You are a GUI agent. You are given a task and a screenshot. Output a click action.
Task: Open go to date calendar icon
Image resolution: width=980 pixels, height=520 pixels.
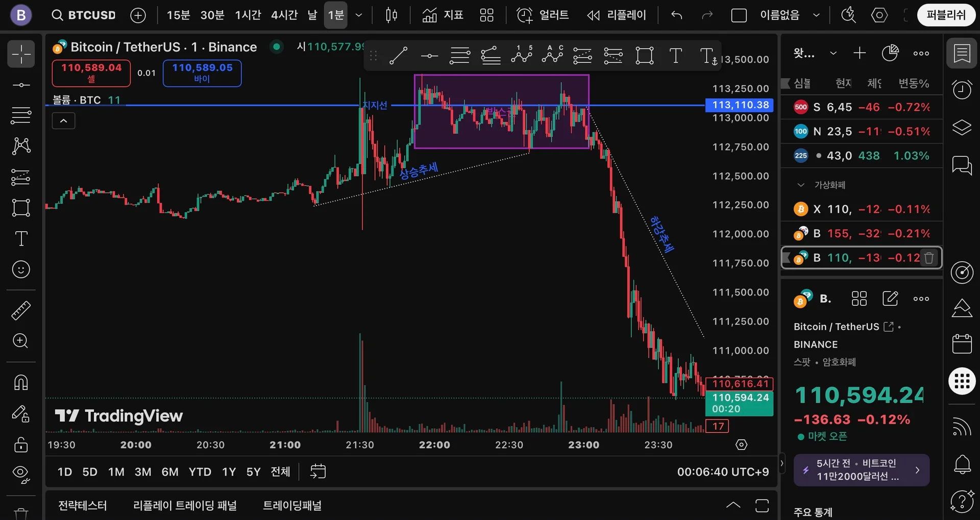click(x=318, y=472)
